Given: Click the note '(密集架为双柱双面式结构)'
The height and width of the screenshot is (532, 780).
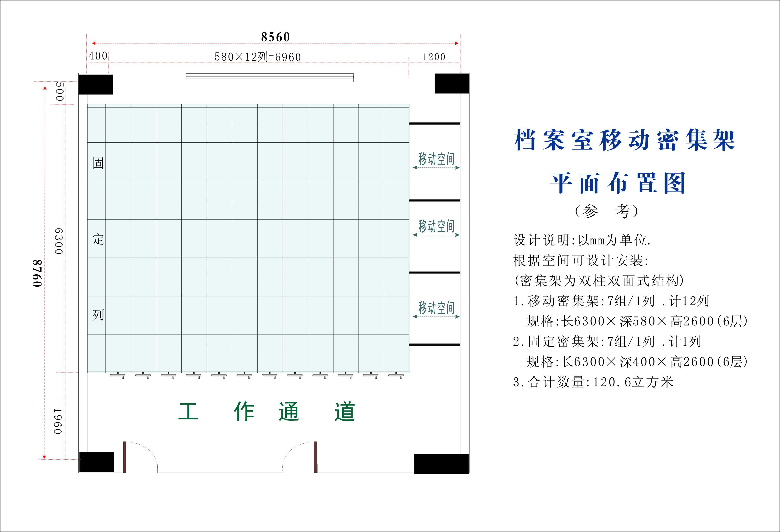Looking at the screenshot, I should point(599,280).
